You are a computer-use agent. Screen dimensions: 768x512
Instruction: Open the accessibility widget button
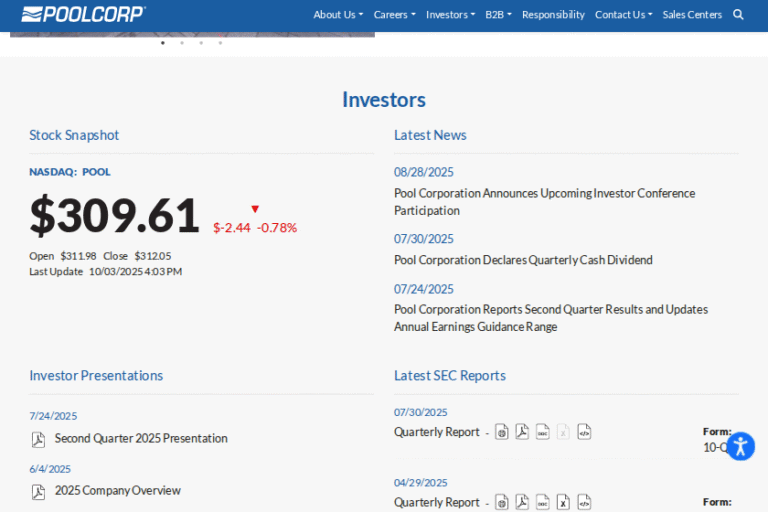click(x=740, y=446)
